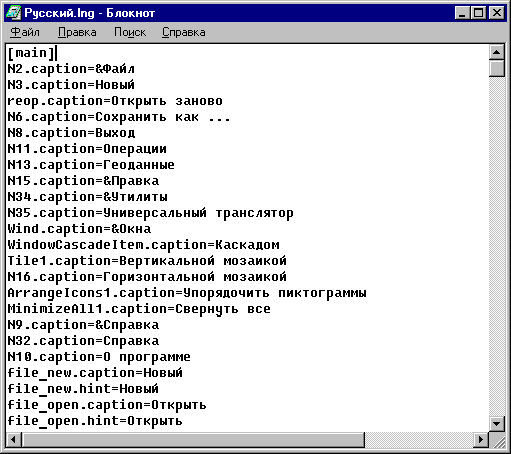
Task: Click the horizontal scrollbar thumb
Action: tap(193, 440)
